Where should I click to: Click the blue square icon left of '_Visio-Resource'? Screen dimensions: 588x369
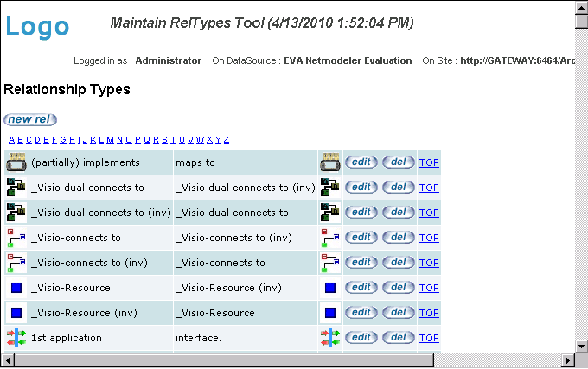coord(16,288)
